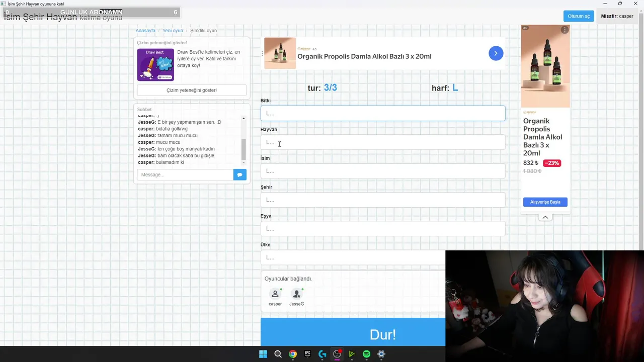Go to Anasayfa breadcrumb
Screen dimensions: 644x362
(x=145, y=31)
